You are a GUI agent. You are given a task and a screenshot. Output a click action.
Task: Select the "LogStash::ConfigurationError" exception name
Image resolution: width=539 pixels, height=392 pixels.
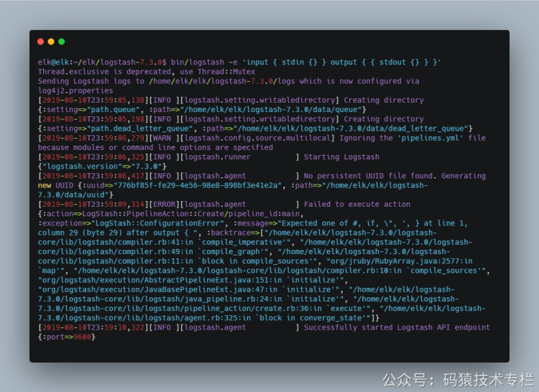[x=158, y=223]
